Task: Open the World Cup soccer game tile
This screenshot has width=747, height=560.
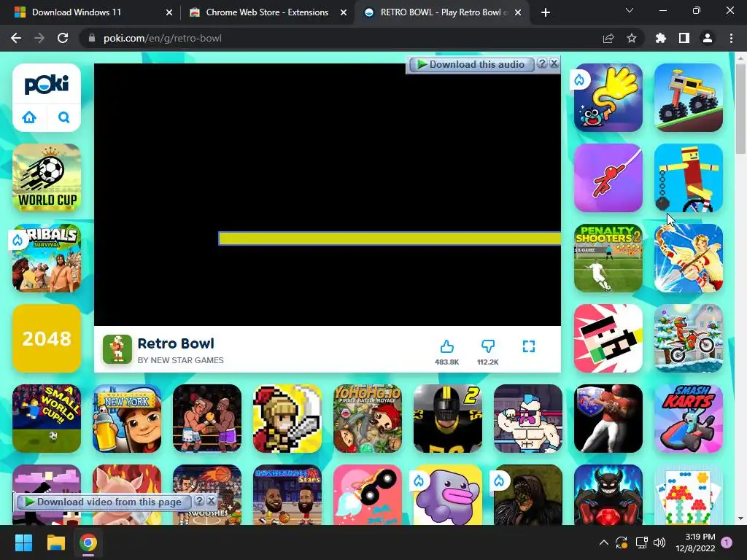Action: pos(47,178)
